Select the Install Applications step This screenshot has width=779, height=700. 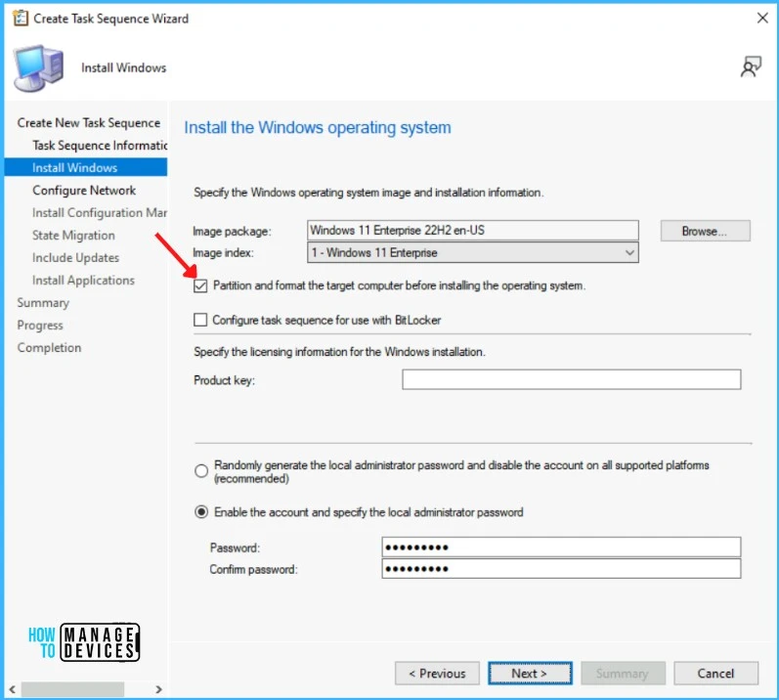83,281
